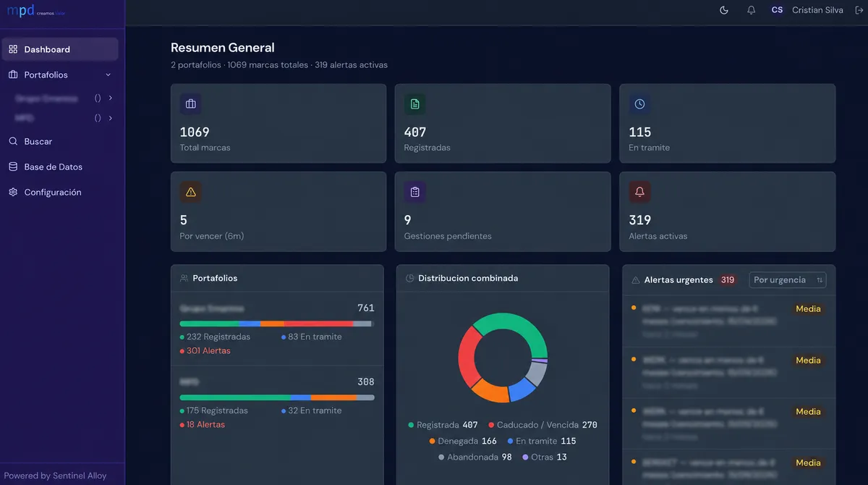The width and height of the screenshot is (868, 485).
Task: Click the Resumen General heading
Action: [x=223, y=48]
